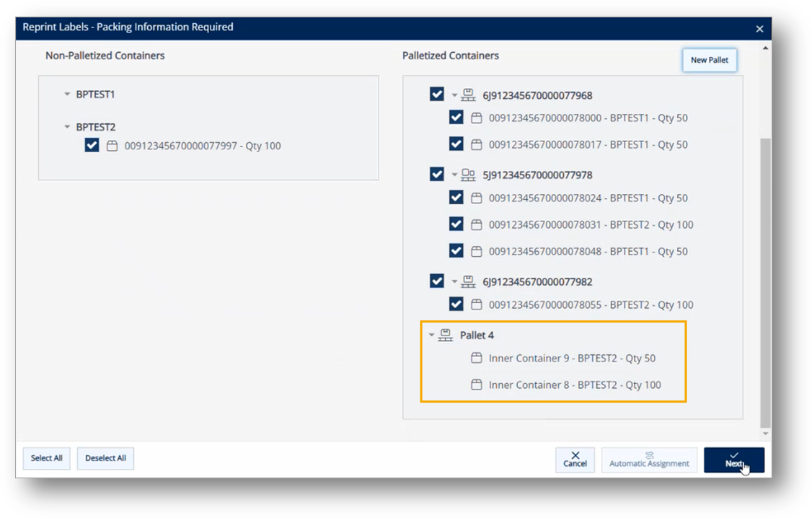Collapse the BPTEST2 tree node
This screenshot has height=518, width=812.
[x=67, y=127]
